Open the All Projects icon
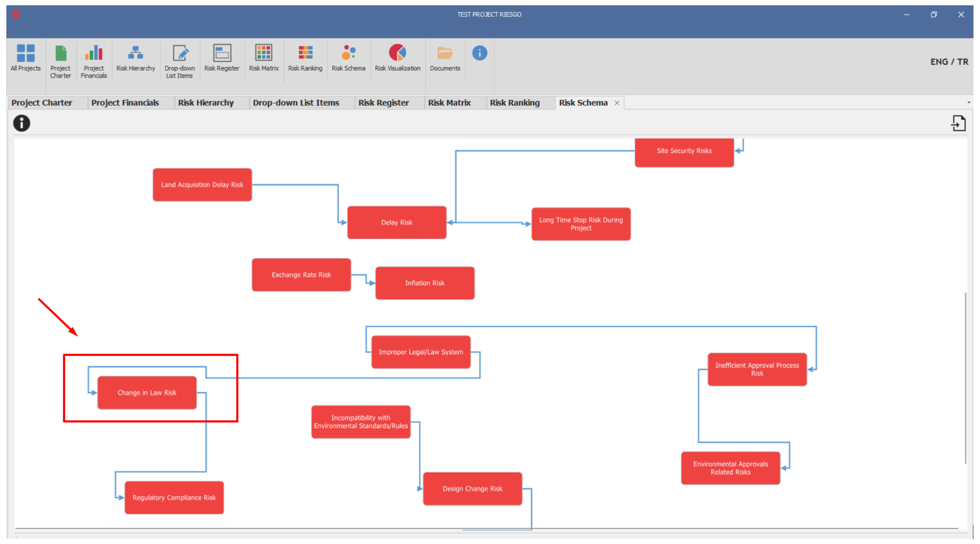The height and width of the screenshot is (544, 980). pyautogui.click(x=25, y=53)
